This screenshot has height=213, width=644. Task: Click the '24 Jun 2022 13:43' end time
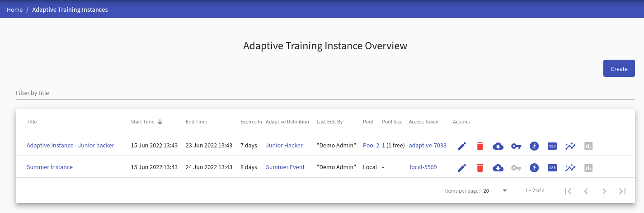(x=209, y=167)
